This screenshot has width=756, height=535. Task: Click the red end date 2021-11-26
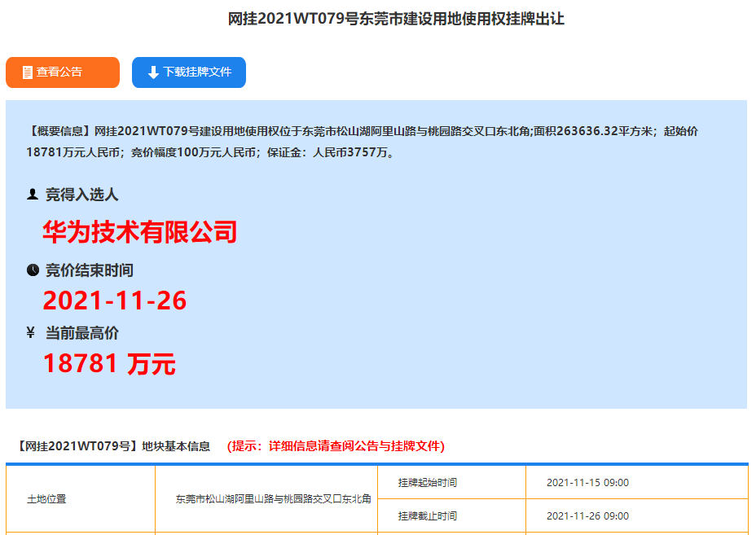115,300
